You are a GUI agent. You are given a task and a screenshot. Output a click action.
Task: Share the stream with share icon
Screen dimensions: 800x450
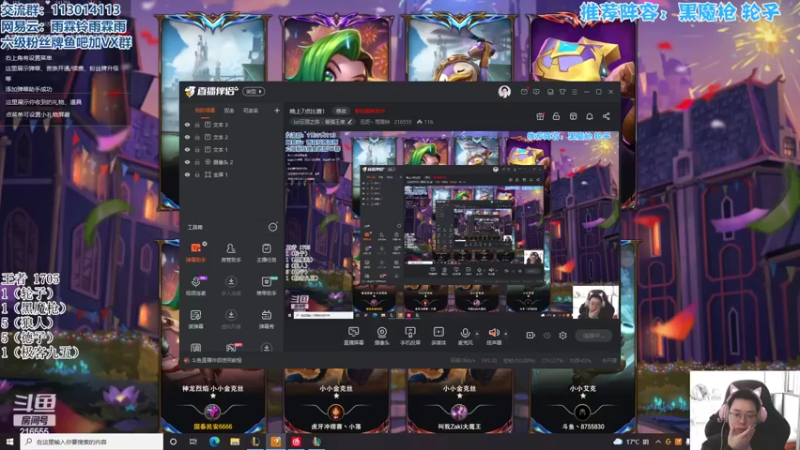[x=606, y=116]
